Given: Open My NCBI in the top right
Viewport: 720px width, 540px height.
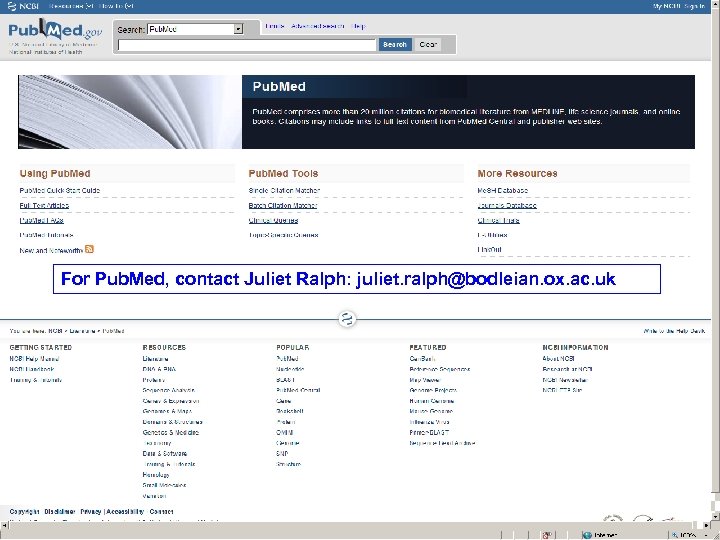Looking at the screenshot, I should (x=667, y=6).
